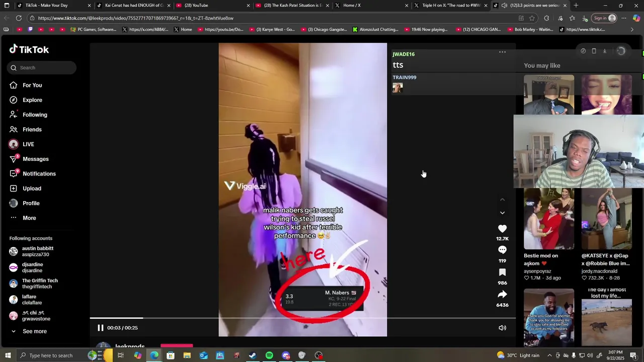Go to previous video with up chevron
644x362 pixels.
pyautogui.click(x=502, y=200)
